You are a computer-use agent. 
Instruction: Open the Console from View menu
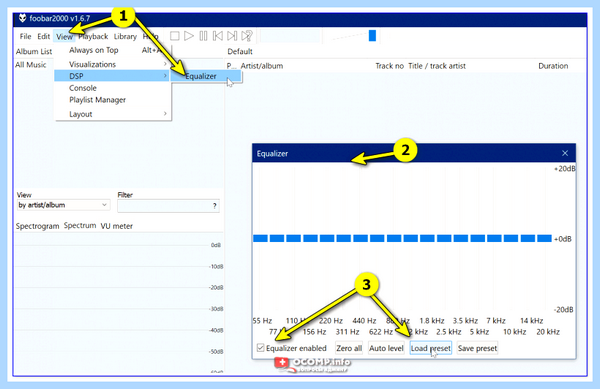pyautogui.click(x=113, y=88)
